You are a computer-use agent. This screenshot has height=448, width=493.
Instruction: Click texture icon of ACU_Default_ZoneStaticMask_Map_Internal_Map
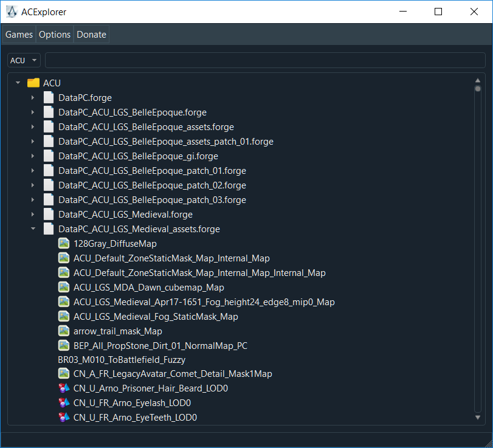point(64,258)
